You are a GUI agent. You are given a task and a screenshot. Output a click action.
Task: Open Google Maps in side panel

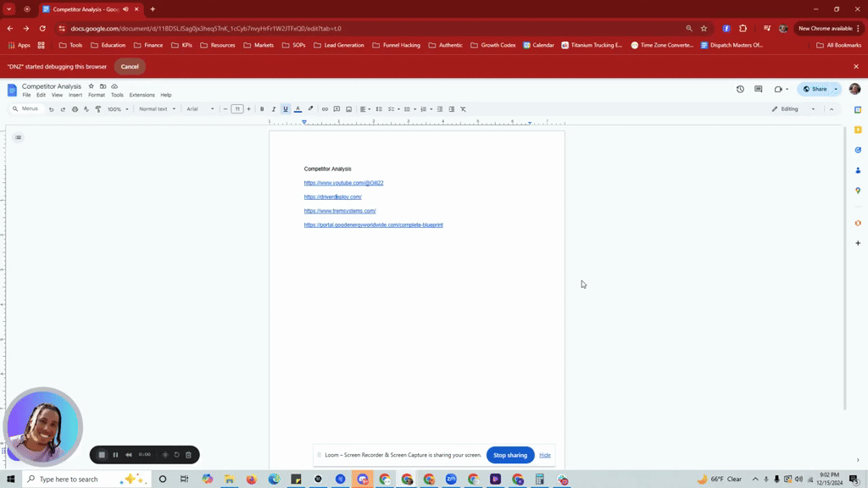858,191
